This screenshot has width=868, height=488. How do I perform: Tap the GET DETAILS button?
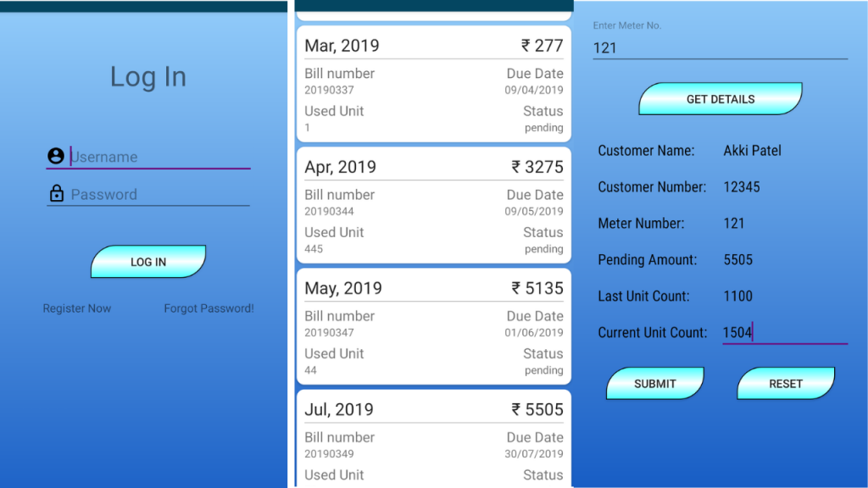721,99
